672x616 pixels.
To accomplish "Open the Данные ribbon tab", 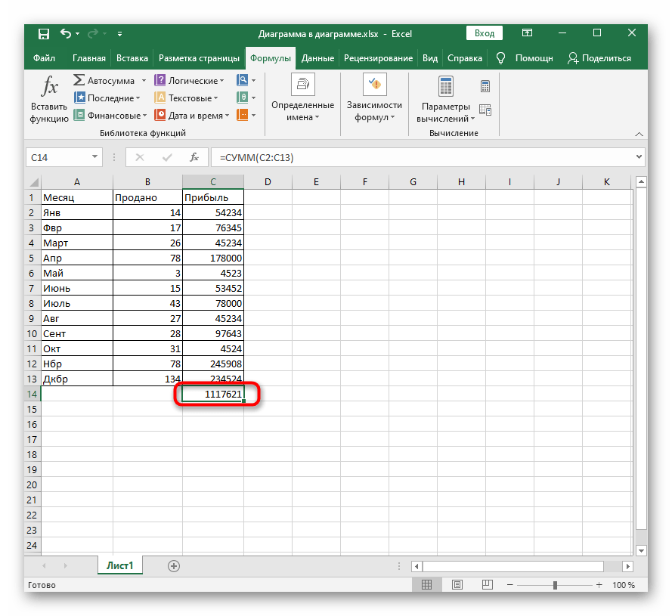I will coord(317,58).
